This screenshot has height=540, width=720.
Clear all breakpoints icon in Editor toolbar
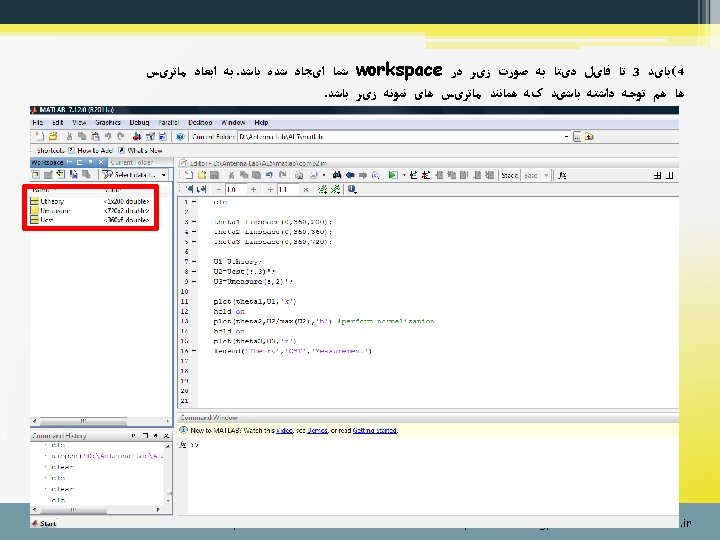426,175
